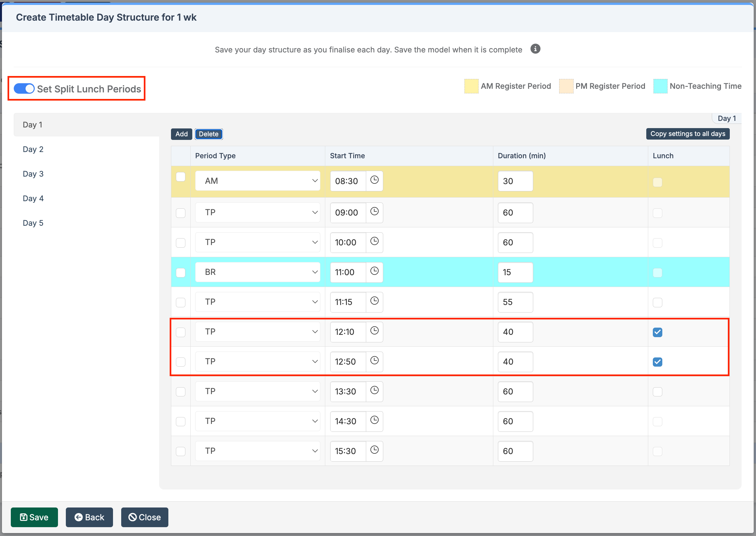
Task: Open the Period Type dropdown showing AM
Action: (x=257, y=181)
